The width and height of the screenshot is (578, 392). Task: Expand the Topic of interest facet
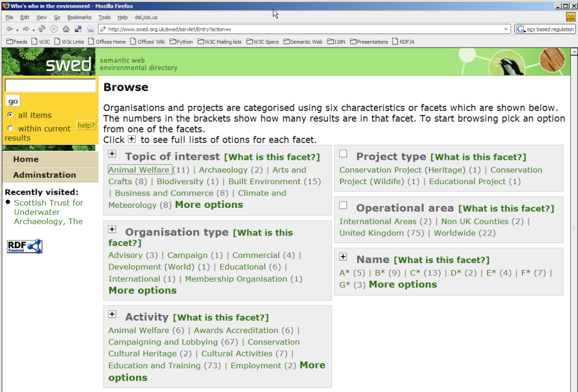[112, 154]
